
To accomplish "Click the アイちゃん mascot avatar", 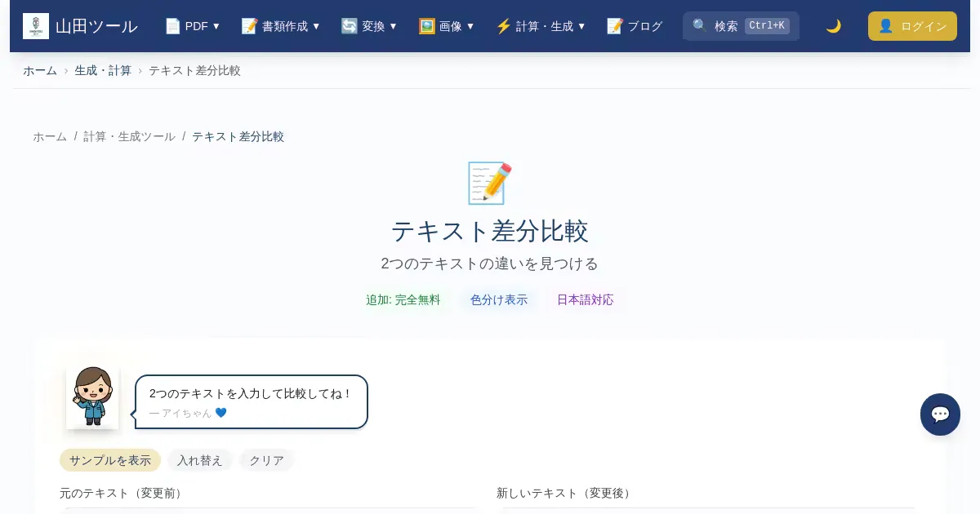I will click(x=92, y=397).
